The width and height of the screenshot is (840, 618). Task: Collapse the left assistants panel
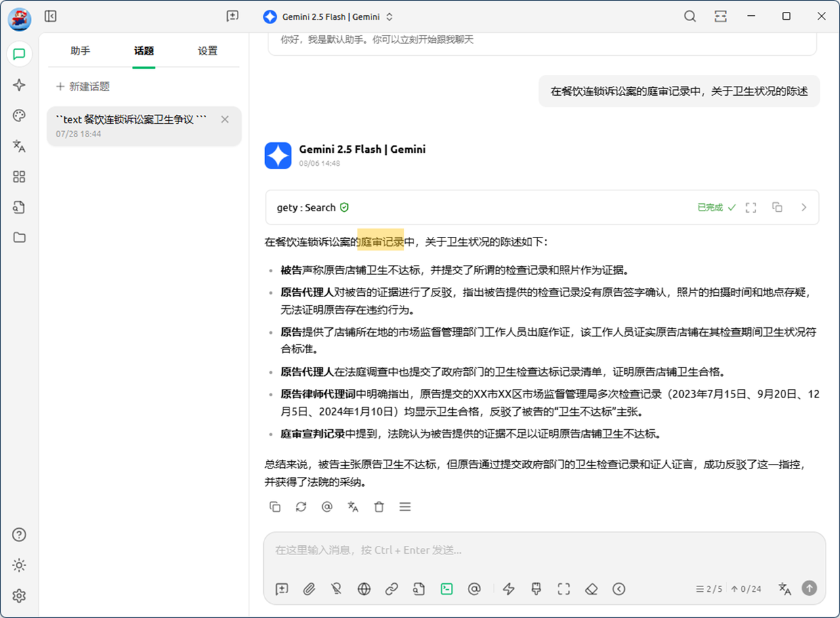coord(51,16)
